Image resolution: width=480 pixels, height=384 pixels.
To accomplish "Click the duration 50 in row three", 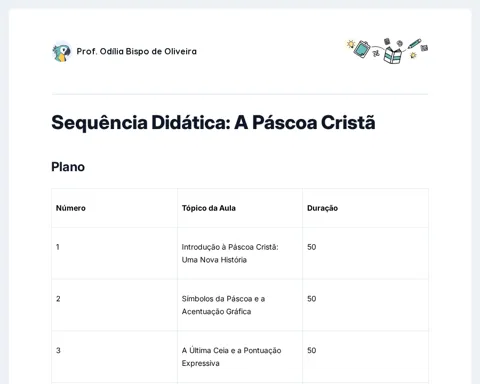I will point(312,350).
